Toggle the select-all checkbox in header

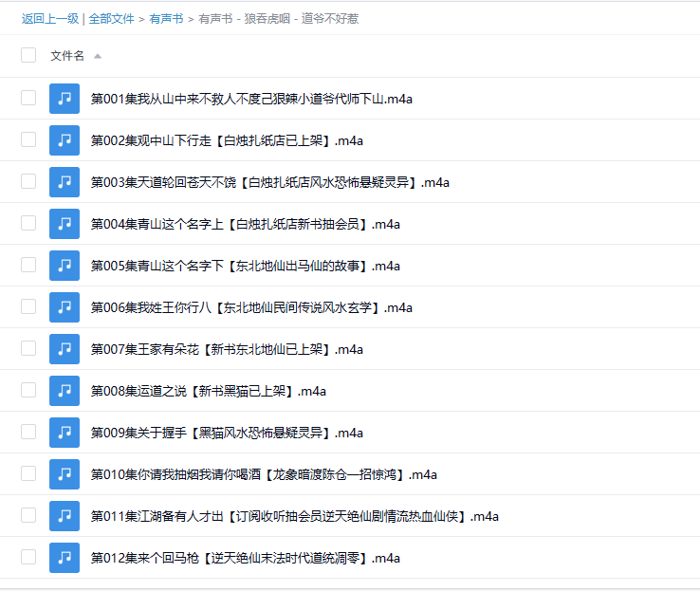pyautogui.click(x=28, y=55)
